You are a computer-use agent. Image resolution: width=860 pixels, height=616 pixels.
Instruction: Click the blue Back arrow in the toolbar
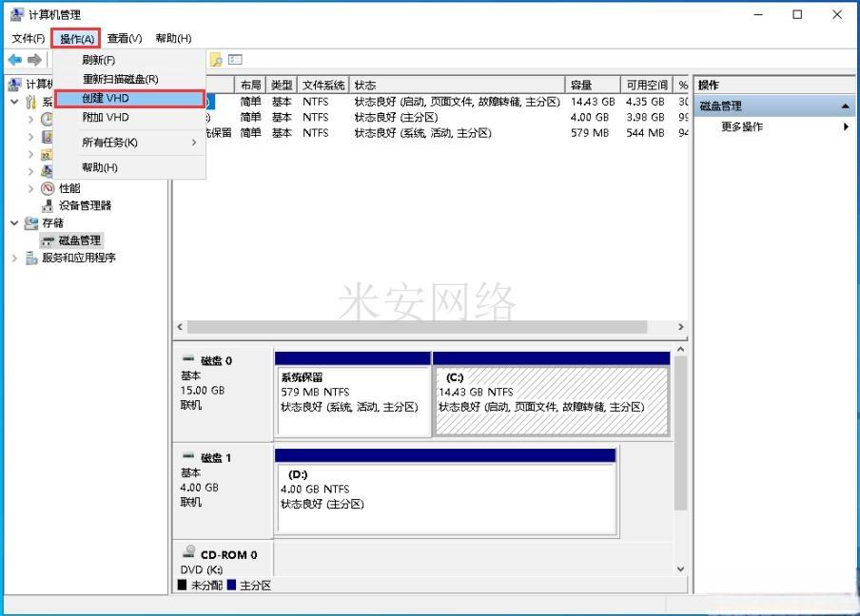click(15, 60)
